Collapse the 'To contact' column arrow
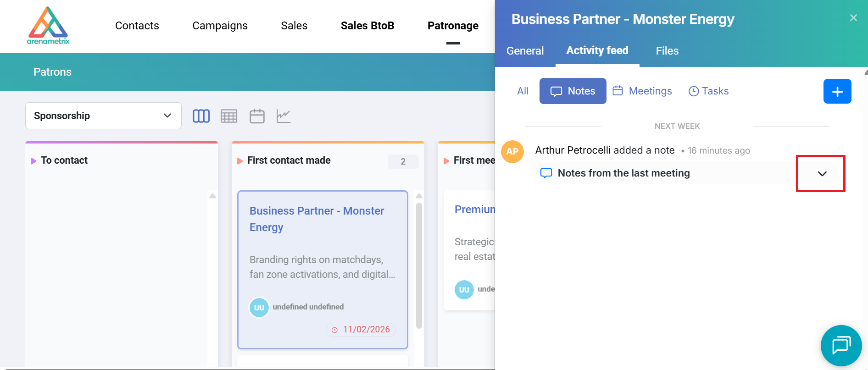 coord(33,161)
